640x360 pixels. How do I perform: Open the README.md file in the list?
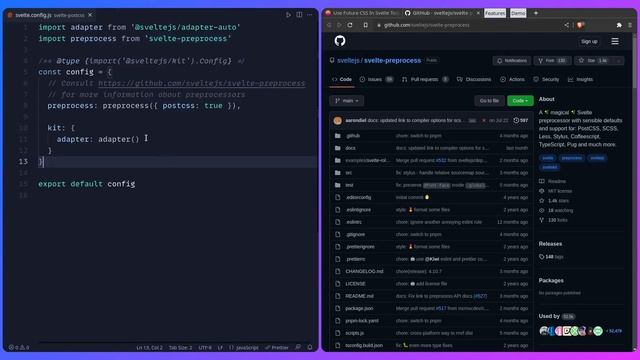[x=359, y=296]
